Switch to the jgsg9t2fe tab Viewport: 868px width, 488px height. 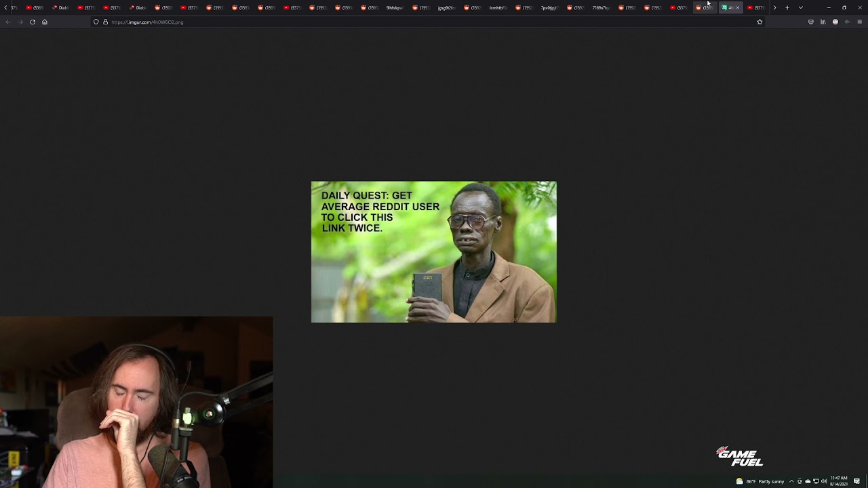pos(446,7)
